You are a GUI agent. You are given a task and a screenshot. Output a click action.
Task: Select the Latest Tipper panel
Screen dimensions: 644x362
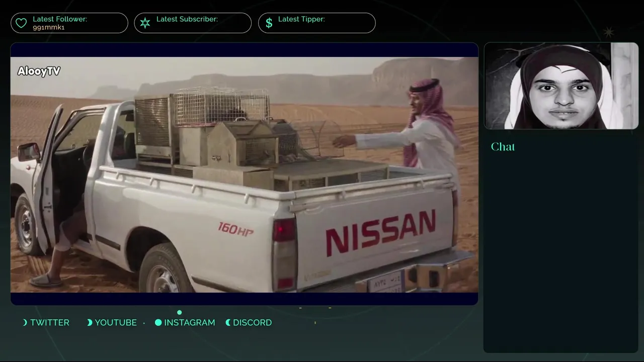click(316, 23)
